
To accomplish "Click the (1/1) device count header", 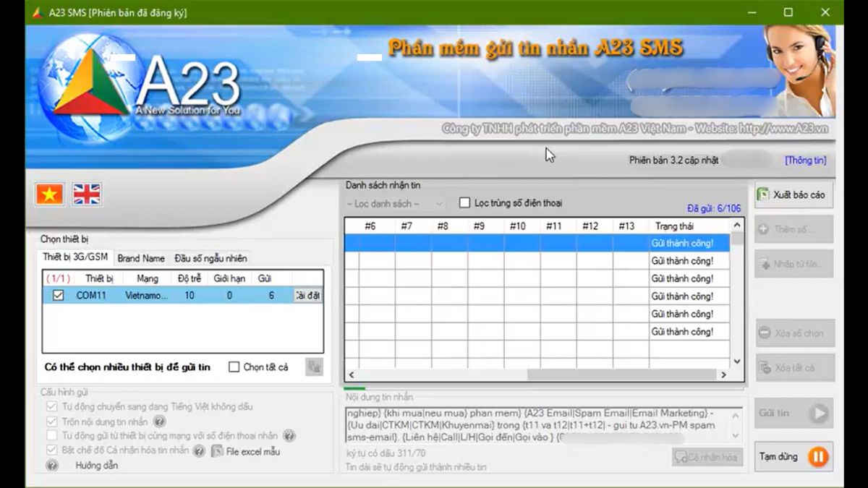I will coord(56,278).
